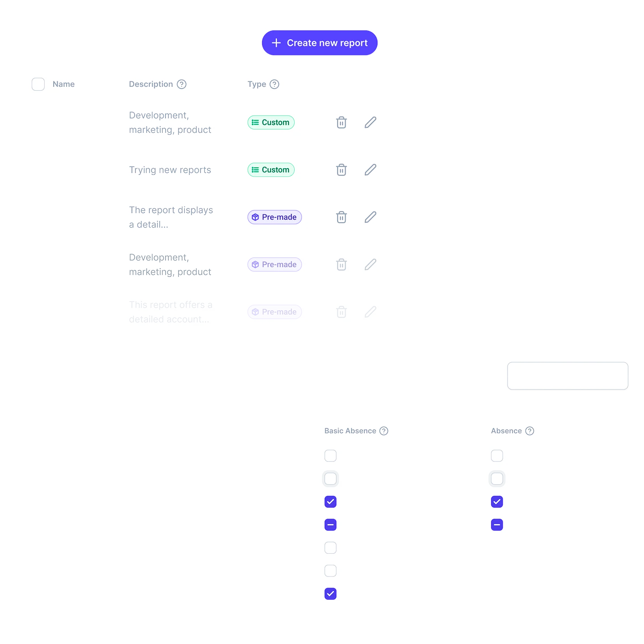Open the Basic Absence help tooltip

384,431
